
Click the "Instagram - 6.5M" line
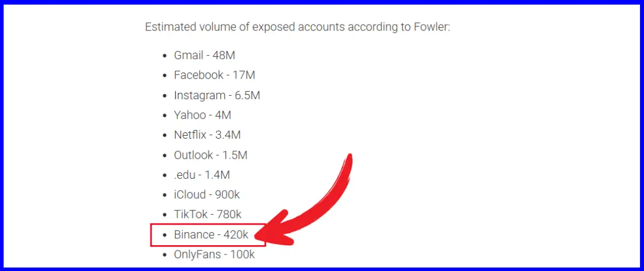[217, 95]
